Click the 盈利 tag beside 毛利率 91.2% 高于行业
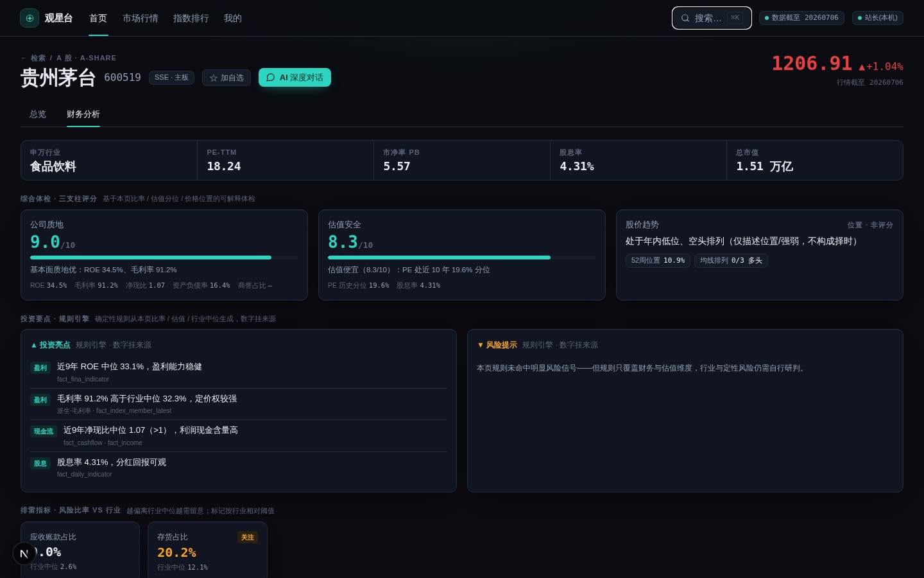Image resolution: width=924 pixels, height=578 pixels. click(x=40, y=400)
